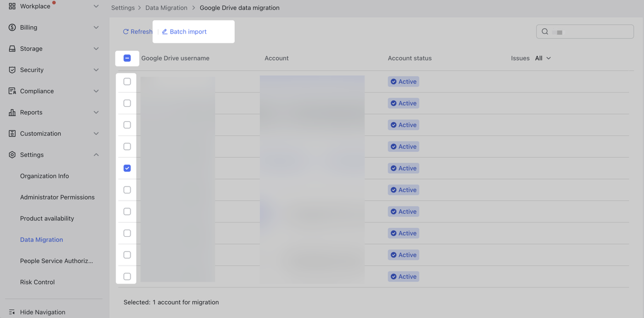The image size is (644, 318).
Task: Select the Billing dollar icon
Action: (12, 27)
